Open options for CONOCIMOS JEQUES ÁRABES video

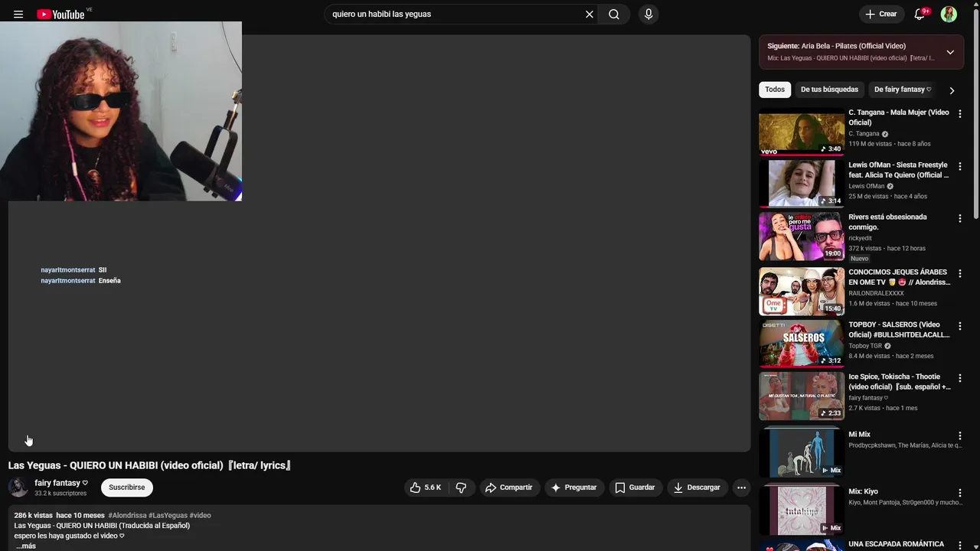pyautogui.click(x=960, y=273)
